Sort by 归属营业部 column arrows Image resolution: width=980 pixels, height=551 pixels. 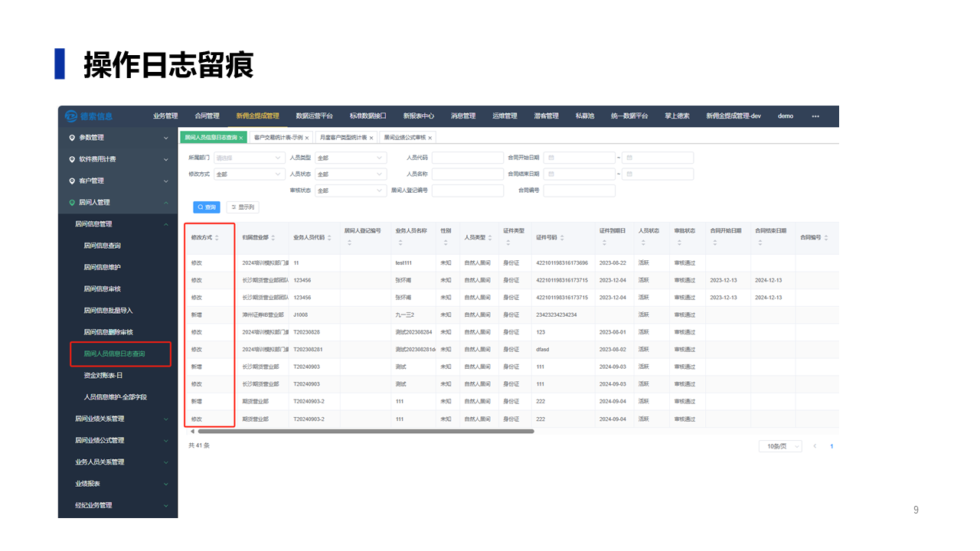(273, 238)
